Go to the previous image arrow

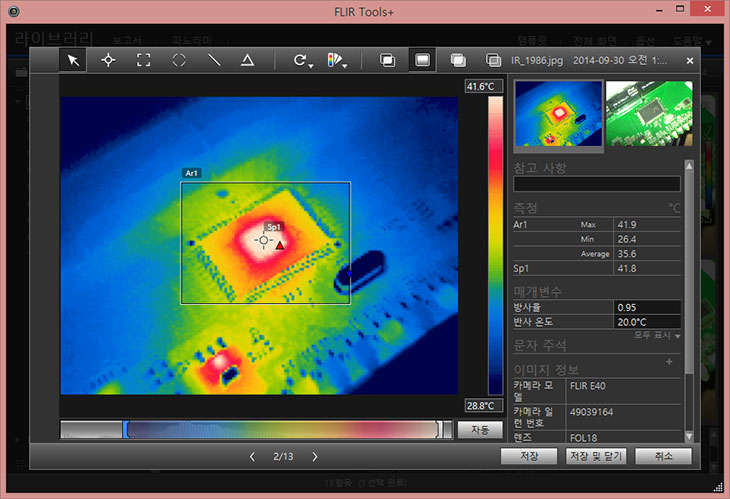[x=252, y=457]
